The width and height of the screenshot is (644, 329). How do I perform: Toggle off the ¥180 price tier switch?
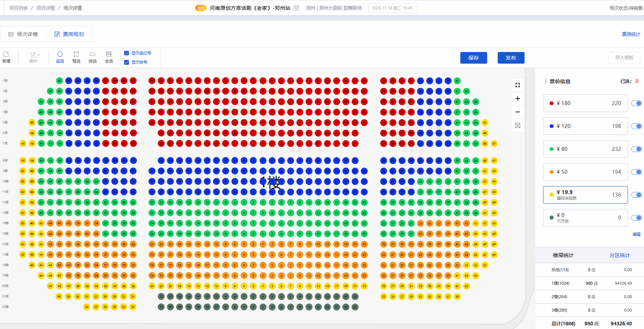636,103
